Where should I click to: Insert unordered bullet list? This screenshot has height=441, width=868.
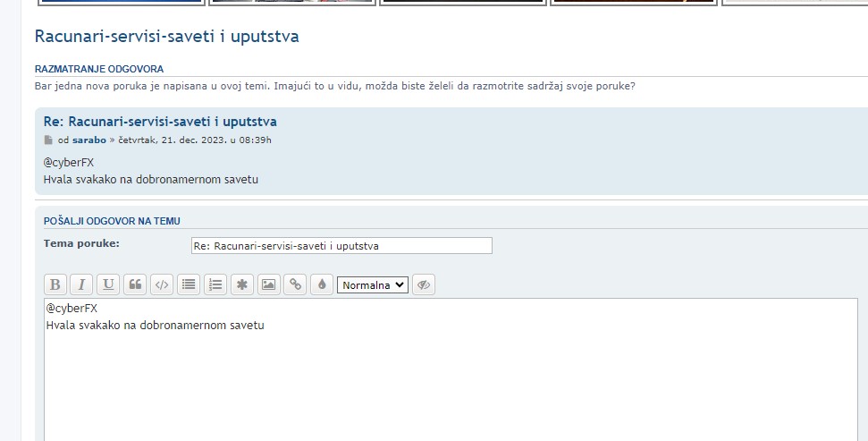(x=189, y=284)
